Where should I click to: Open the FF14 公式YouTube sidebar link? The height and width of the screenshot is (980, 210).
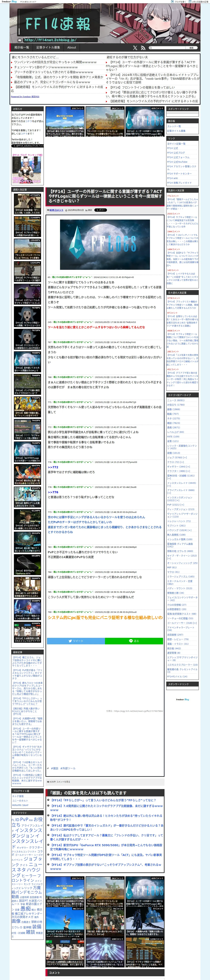click(x=177, y=162)
